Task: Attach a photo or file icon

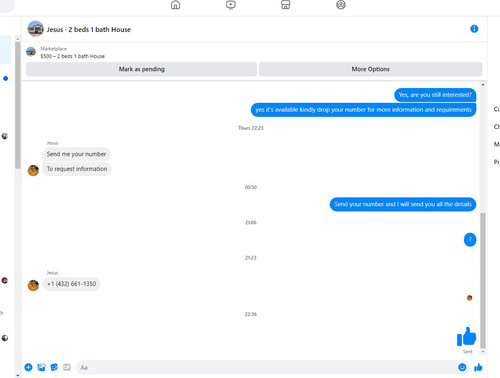Action: click(41, 367)
